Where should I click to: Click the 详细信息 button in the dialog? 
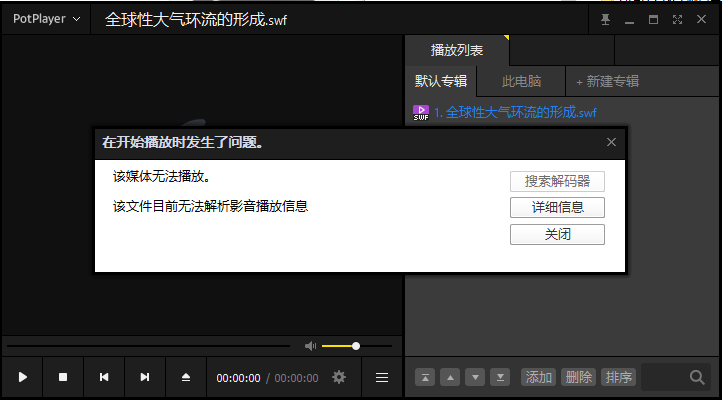click(x=557, y=208)
